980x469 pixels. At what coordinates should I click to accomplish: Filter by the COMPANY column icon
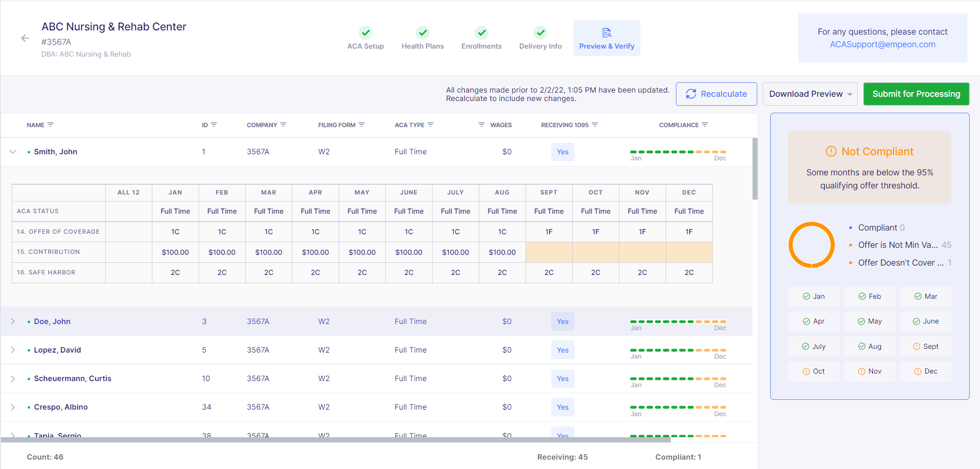click(284, 125)
